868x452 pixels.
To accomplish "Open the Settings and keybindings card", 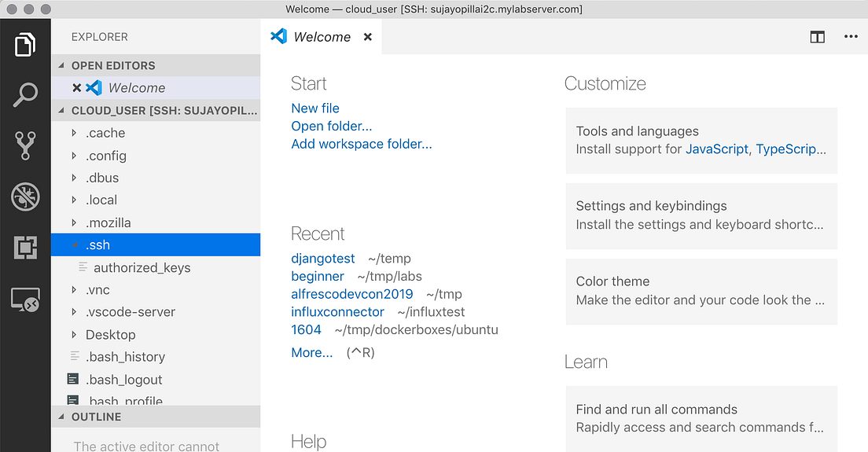I will point(701,215).
